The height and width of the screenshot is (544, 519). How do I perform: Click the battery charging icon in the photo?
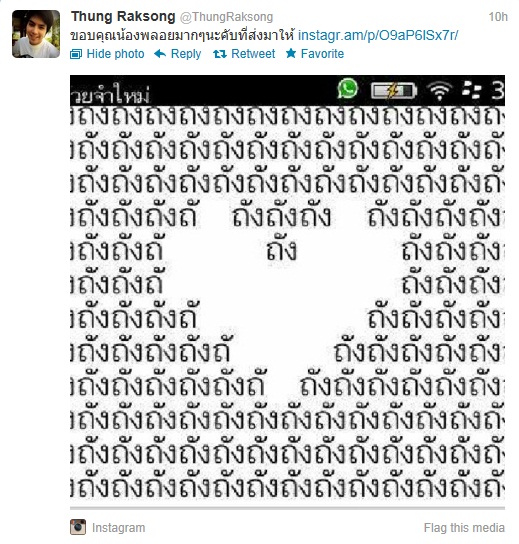coord(394,91)
